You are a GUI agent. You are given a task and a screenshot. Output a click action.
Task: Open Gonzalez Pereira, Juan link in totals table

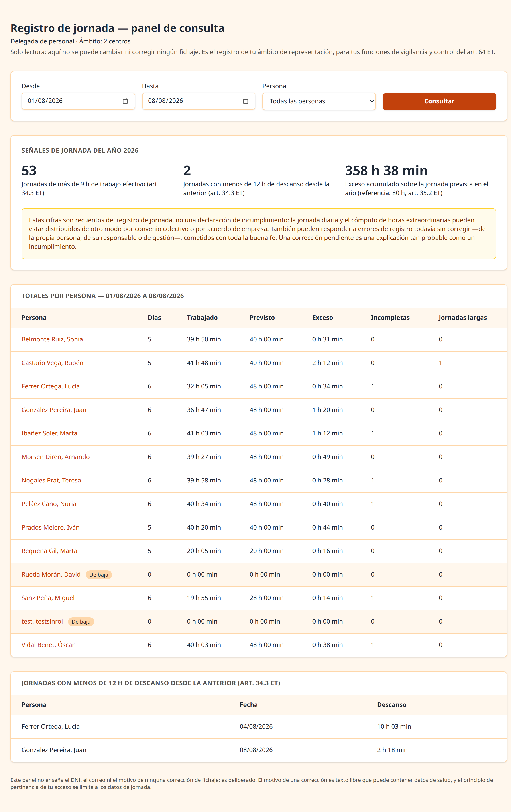click(54, 410)
